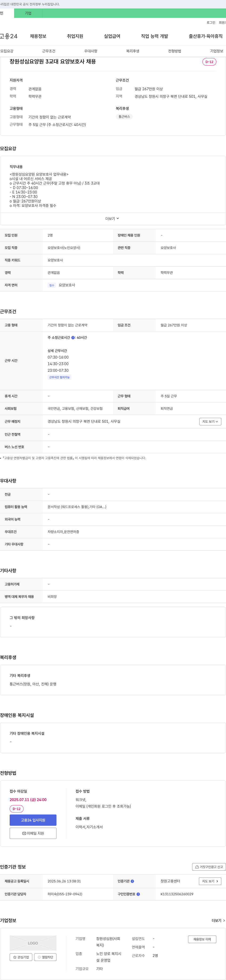The width and height of the screenshot is (226, 980).
Task: Open the 직업 능력 개발 menu
Action: (154, 36)
